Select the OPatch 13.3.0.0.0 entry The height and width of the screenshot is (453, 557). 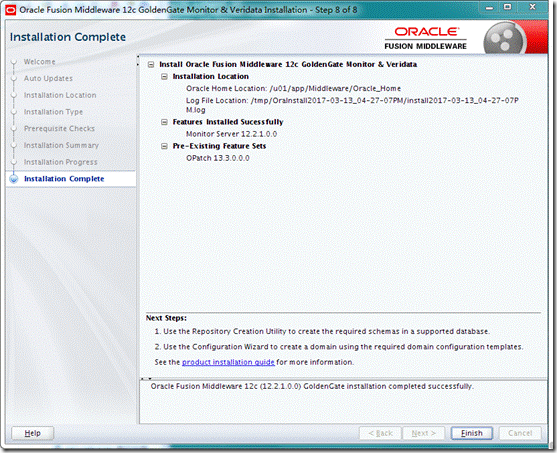click(x=218, y=158)
